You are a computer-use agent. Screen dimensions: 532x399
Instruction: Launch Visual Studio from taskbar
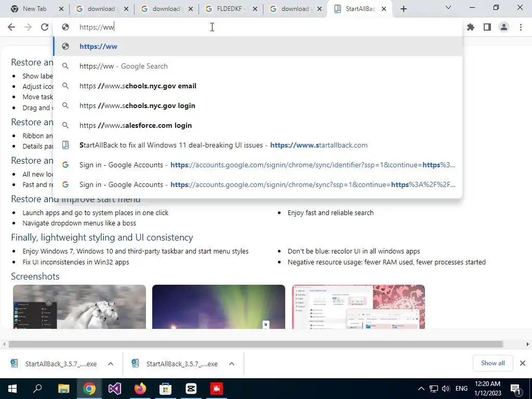[x=115, y=389]
